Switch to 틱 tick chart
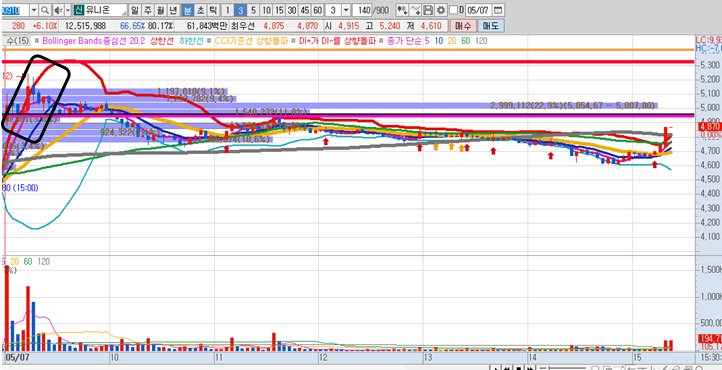The width and height of the screenshot is (722, 370). 213,10
